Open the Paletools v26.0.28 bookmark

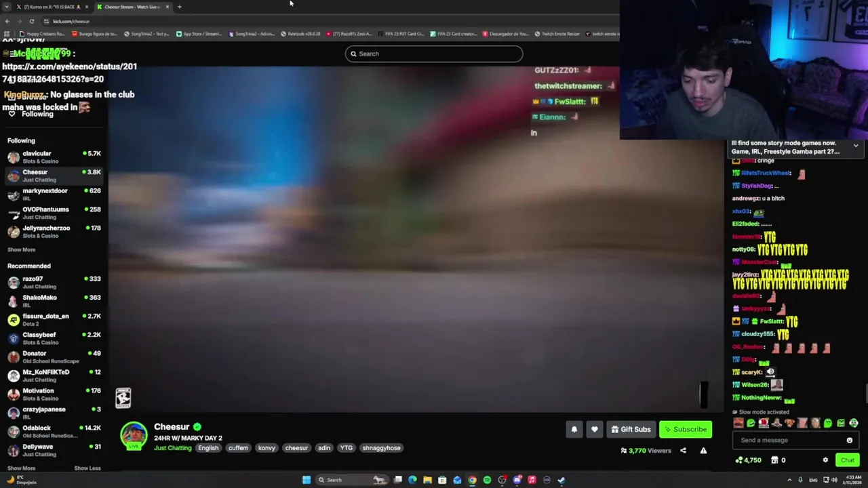click(300, 33)
